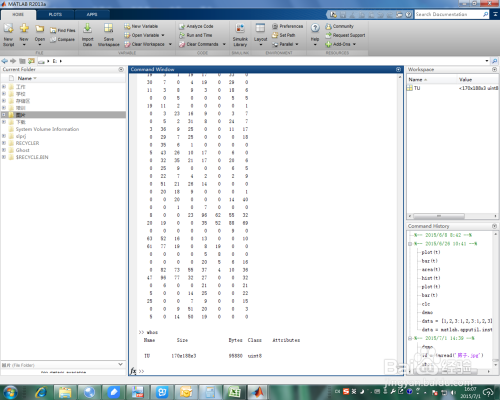This screenshot has height=400, width=500.
Task: Open Clear Commands dropdown arrow
Action: point(224,44)
